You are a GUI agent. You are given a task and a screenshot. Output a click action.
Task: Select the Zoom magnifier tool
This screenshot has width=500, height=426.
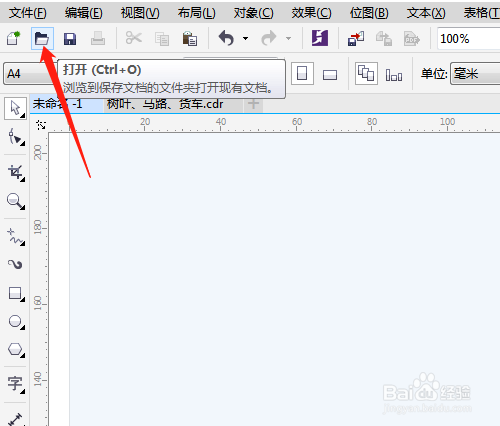15,201
